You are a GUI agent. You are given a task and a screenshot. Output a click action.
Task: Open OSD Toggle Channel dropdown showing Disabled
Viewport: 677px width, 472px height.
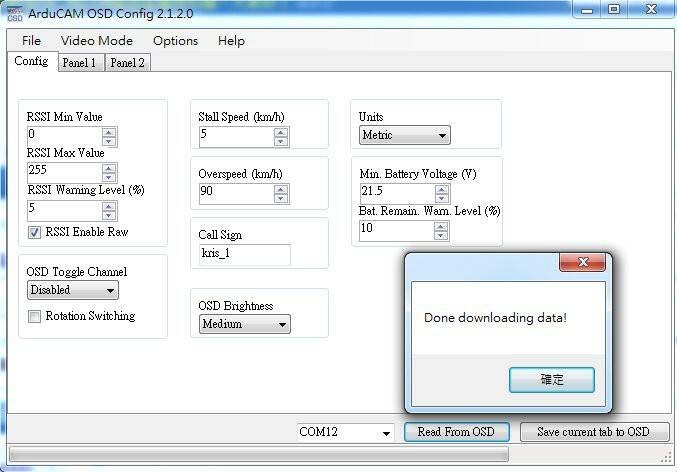73,290
